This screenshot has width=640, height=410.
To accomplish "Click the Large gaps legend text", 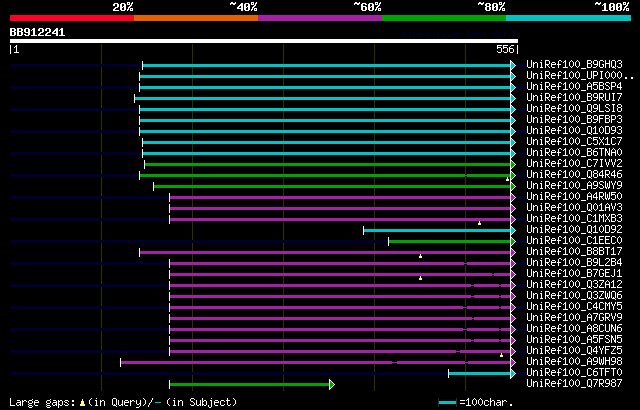I will point(42,403).
